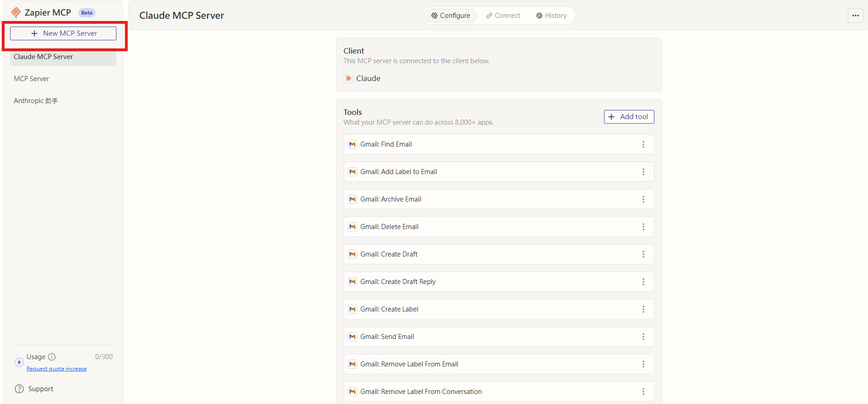Show options for Gmail: Archive Email
This screenshot has width=868, height=404.
point(643,199)
